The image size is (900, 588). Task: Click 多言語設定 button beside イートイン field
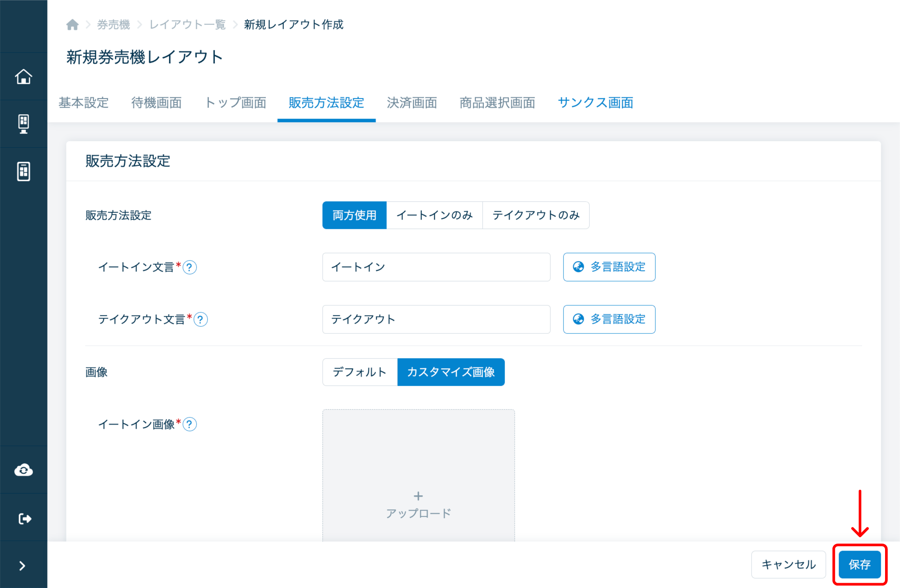(x=609, y=267)
